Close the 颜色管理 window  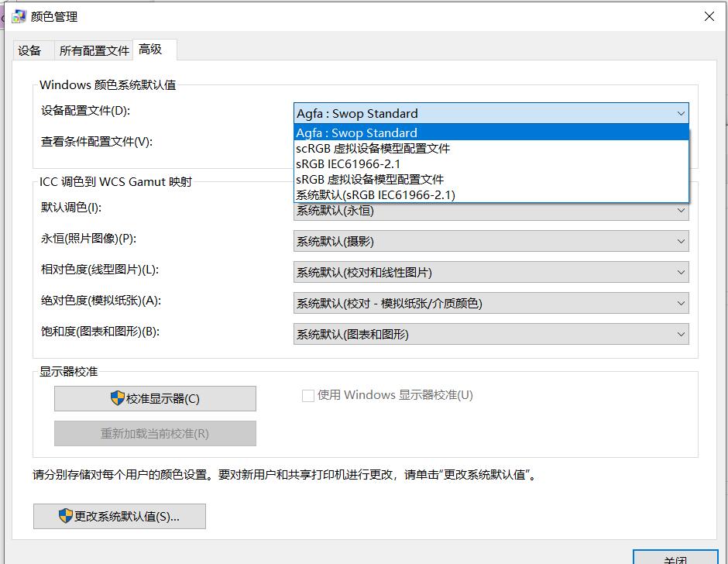tap(709, 16)
